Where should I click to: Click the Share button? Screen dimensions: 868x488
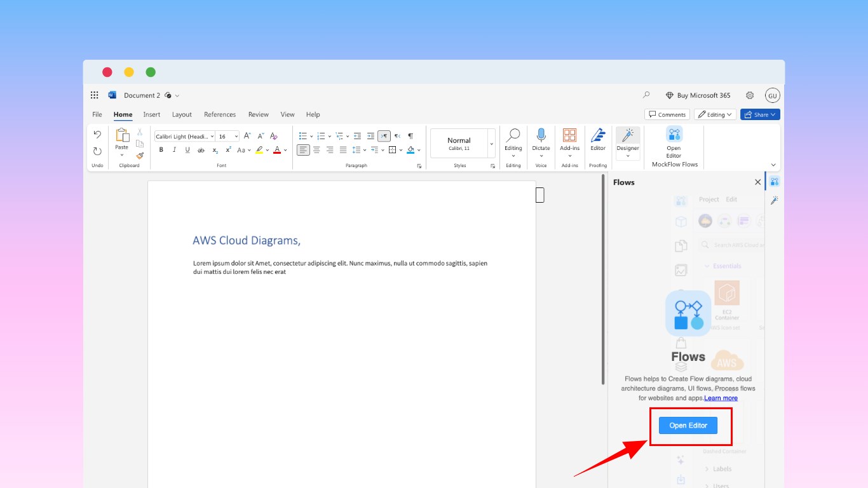click(760, 114)
